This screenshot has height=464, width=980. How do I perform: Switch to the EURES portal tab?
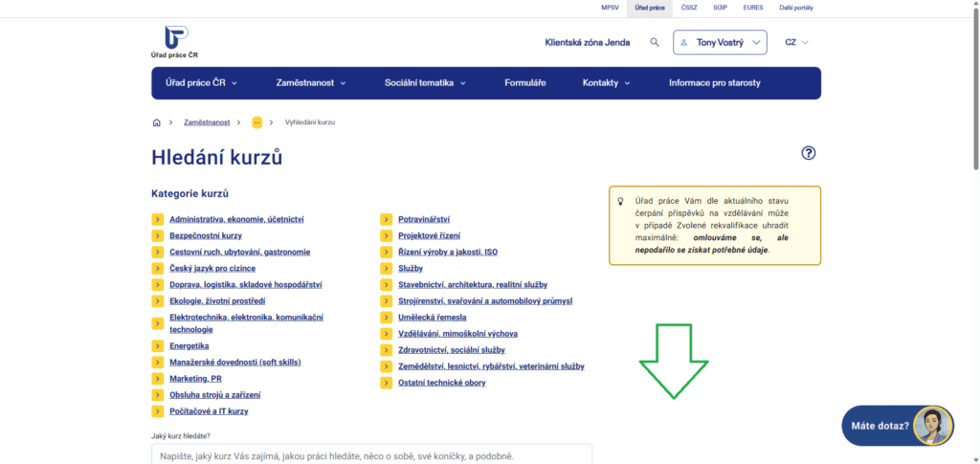(x=753, y=8)
